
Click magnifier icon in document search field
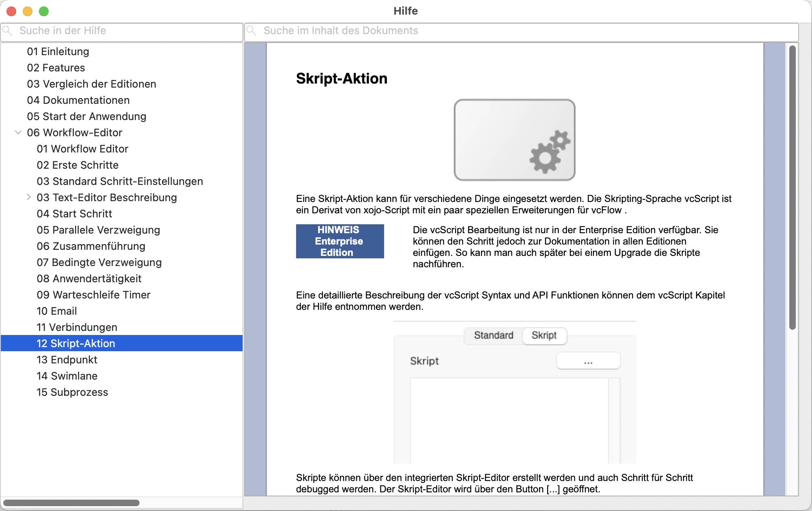[x=252, y=30]
